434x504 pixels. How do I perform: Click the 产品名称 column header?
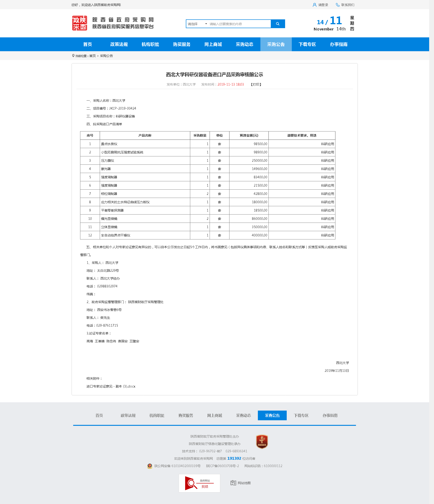pyautogui.click(x=145, y=135)
